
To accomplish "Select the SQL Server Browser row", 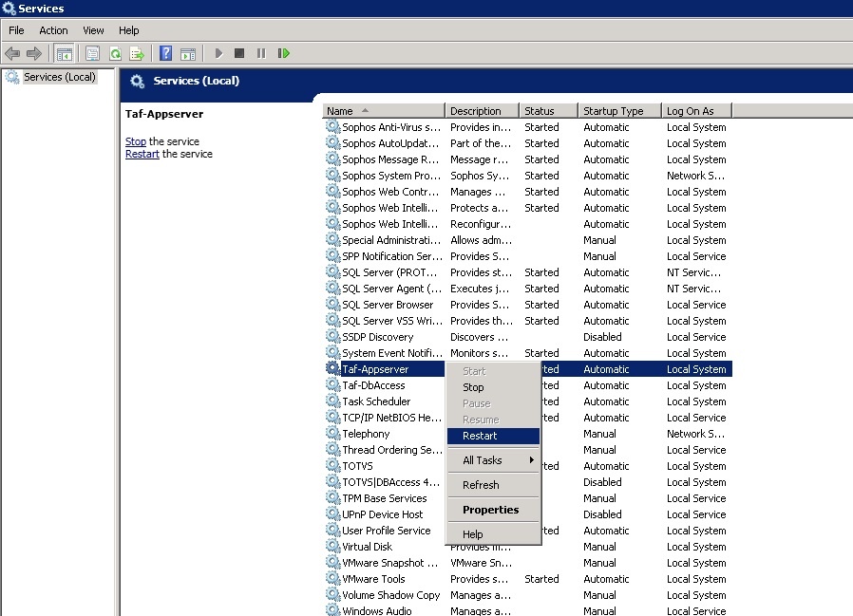I will 528,305.
